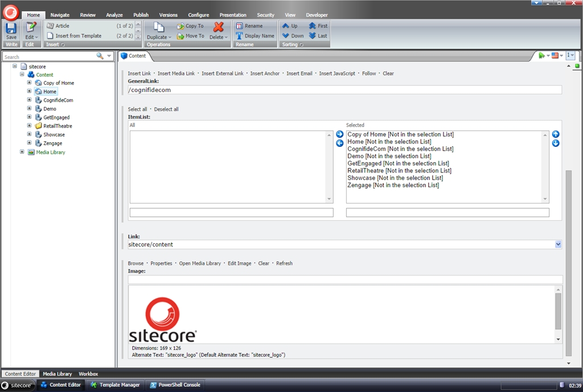Open the Duplicate dropdown arrow
Viewport: 583px width, 392px height.
pos(170,37)
